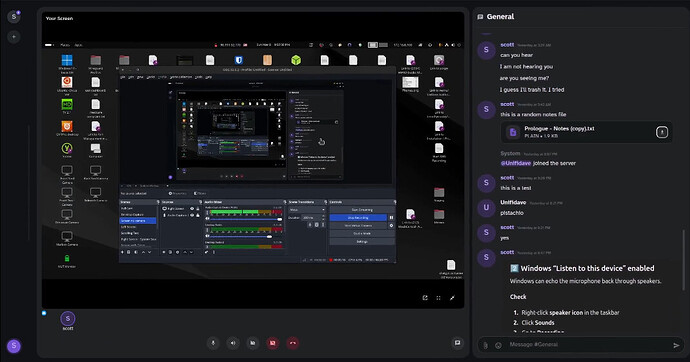Mute the microphone in call controls

point(213,343)
